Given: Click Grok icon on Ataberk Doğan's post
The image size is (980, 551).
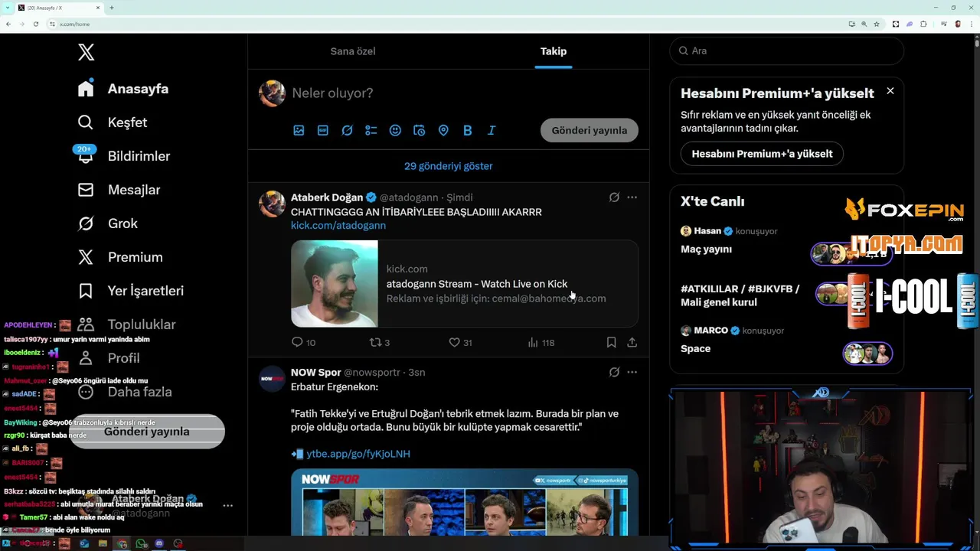Looking at the screenshot, I should tap(614, 197).
